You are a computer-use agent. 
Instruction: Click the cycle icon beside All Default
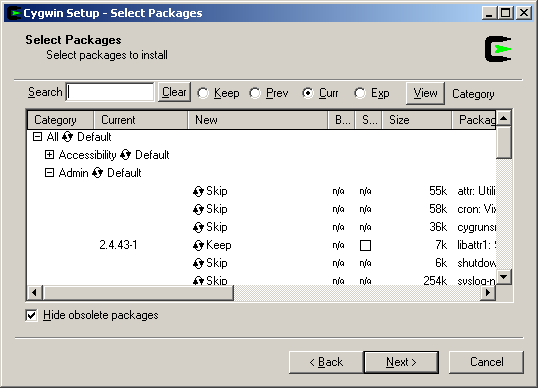[68, 137]
